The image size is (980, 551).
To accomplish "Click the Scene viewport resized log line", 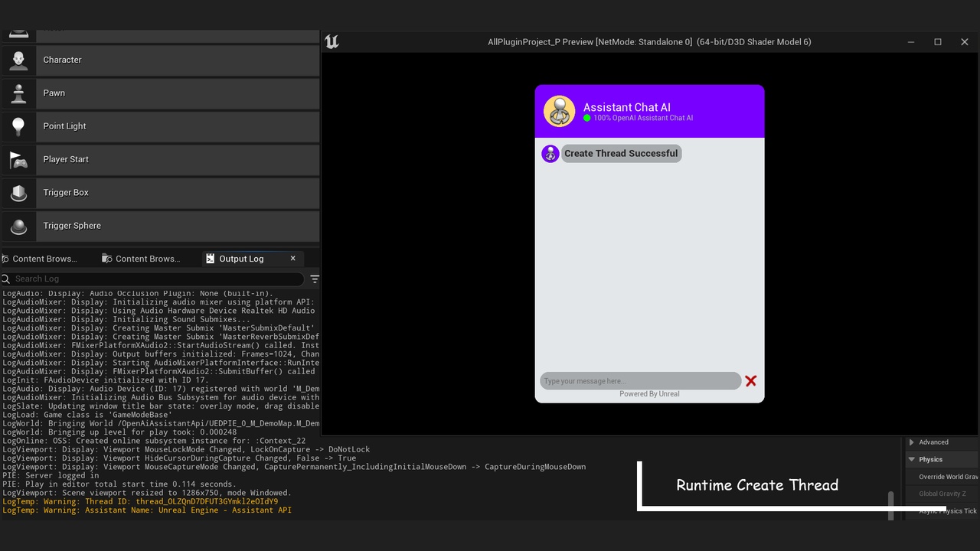I will (147, 493).
